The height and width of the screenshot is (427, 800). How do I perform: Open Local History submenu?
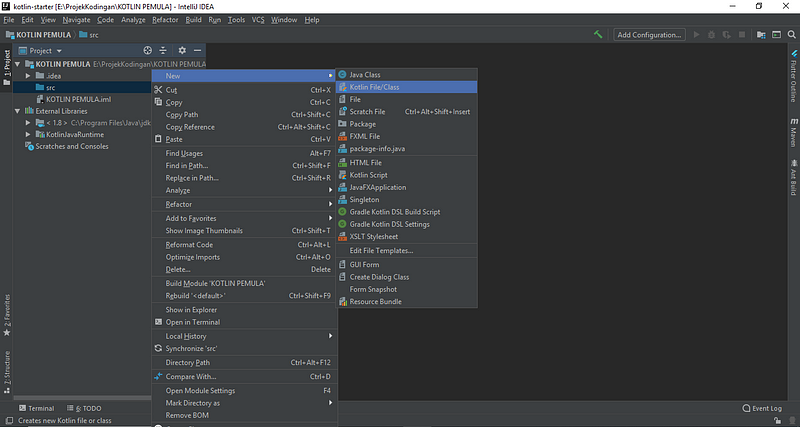click(243, 336)
